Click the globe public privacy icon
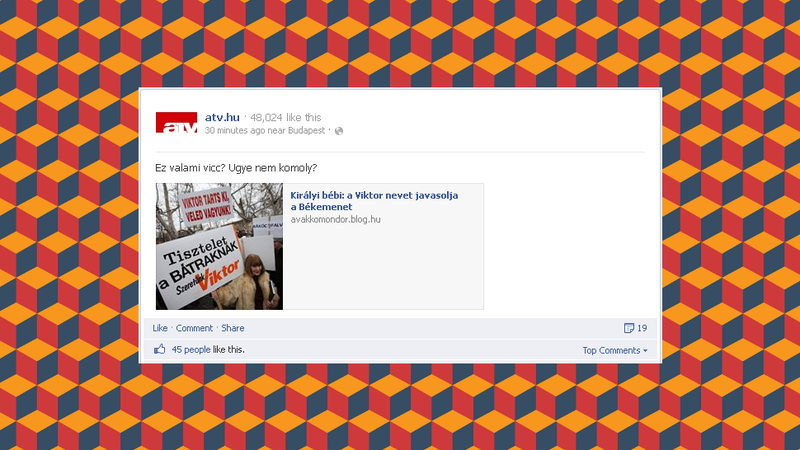The height and width of the screenshot is (450, 800). click(339, 131)
